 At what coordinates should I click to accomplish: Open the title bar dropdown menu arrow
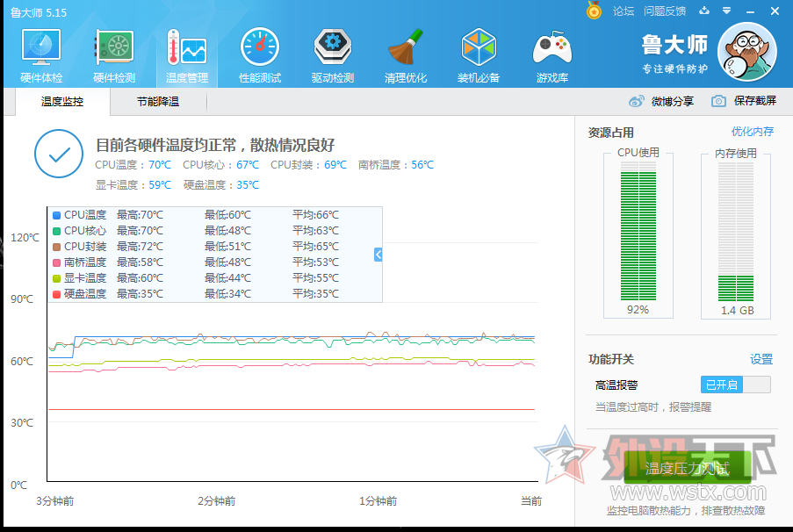coord(727,11)
